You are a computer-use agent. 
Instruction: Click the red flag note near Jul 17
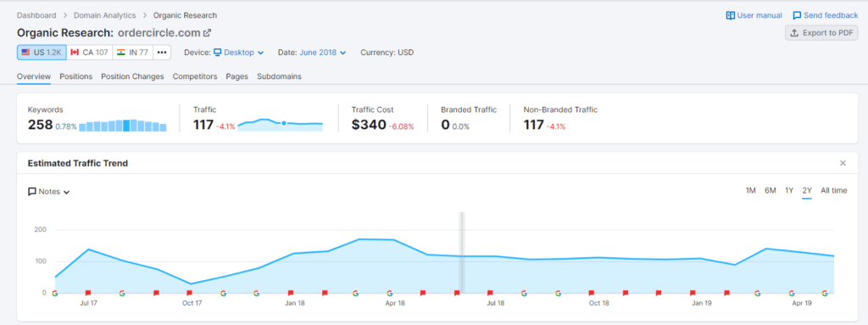click(x=88, y=293)
